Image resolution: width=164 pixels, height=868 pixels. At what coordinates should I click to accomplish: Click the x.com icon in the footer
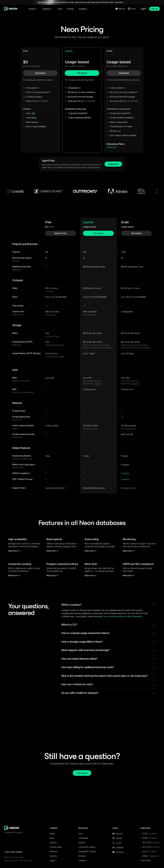[114, 843]
